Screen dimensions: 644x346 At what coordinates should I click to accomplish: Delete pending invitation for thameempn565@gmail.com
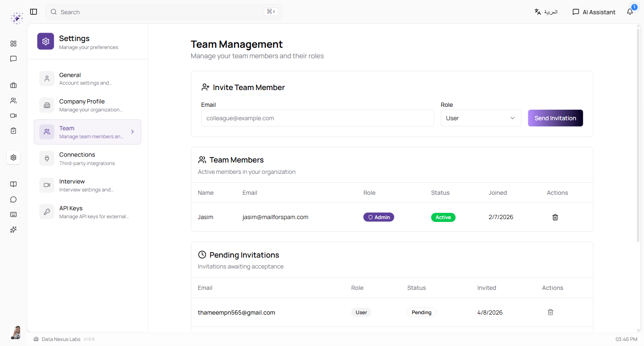(550, 312)
